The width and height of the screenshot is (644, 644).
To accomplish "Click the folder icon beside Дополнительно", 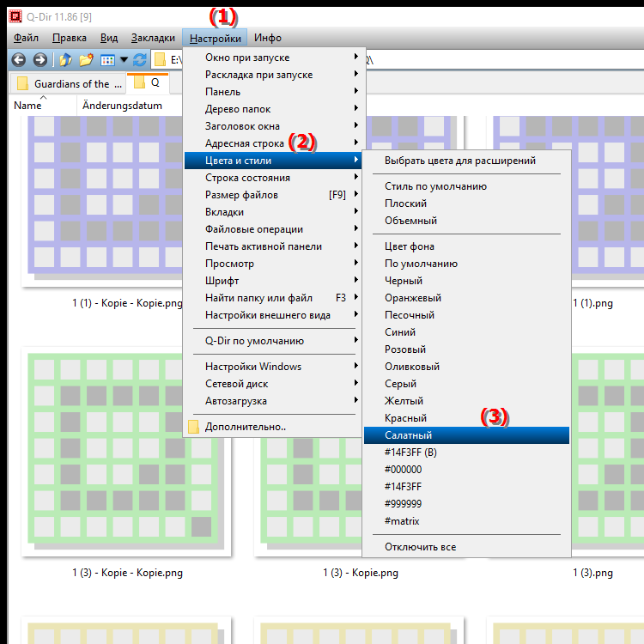I will 194,427.
